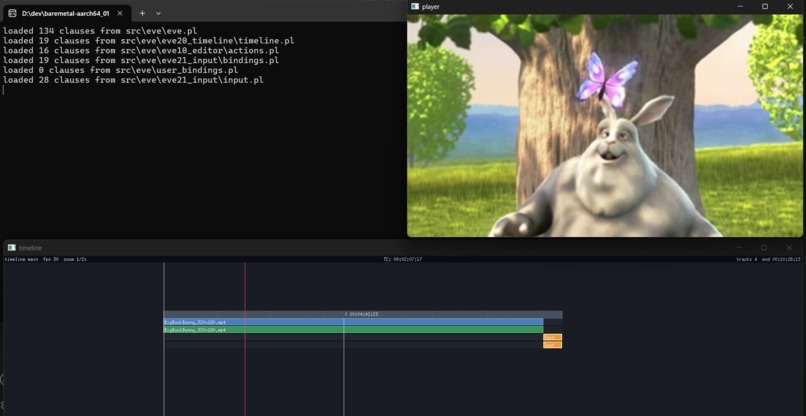
Task: Click the TC timecode readout in timeline
Action: pyautogui.click(x=402, y=259)
